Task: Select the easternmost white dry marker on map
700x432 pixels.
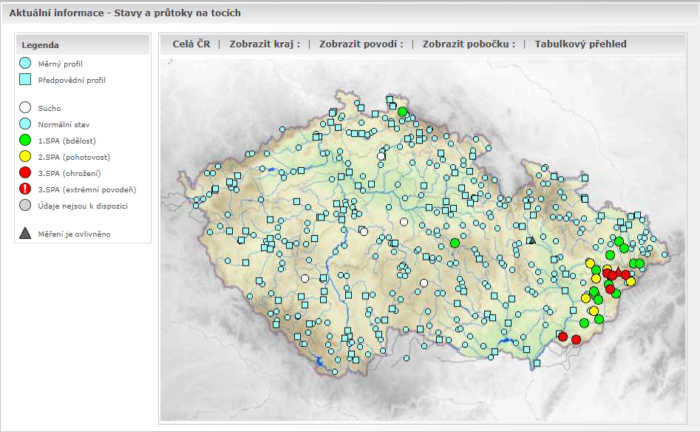Action: point(424,283)
